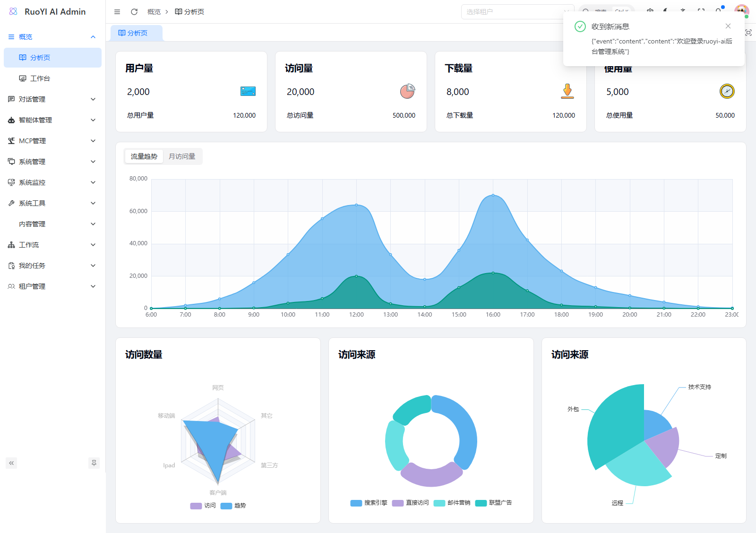Screen dimensions: 756x533
Task: Click the RuoYI AI Admin logo
Action: (x=47, y=11)
